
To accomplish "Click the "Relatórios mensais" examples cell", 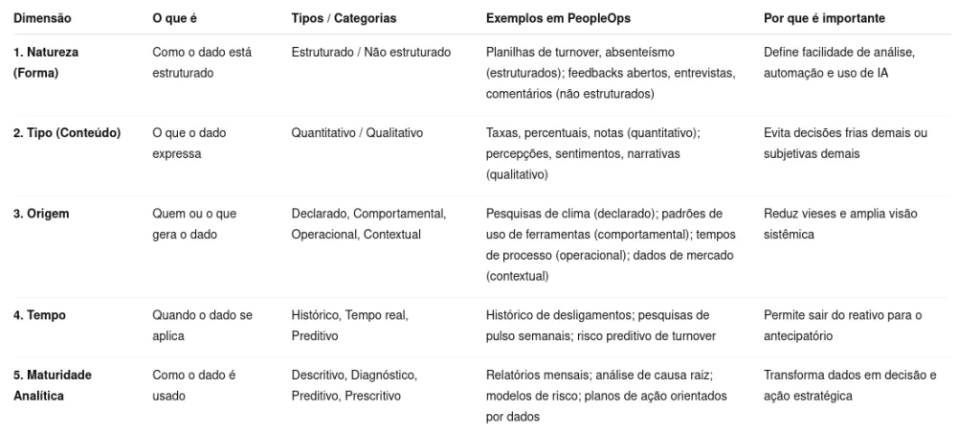I will (606, 396).
